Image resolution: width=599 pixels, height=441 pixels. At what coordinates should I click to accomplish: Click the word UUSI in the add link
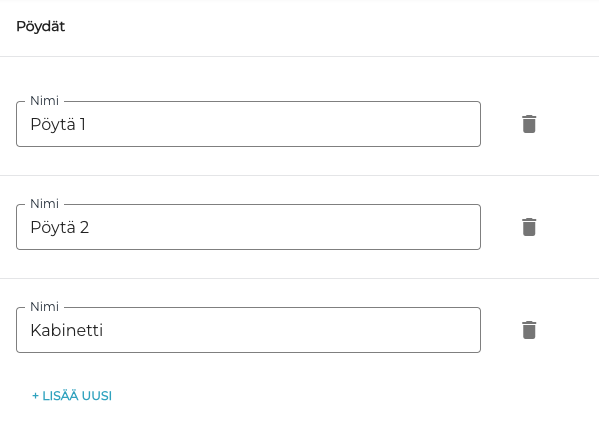(97, 396)
